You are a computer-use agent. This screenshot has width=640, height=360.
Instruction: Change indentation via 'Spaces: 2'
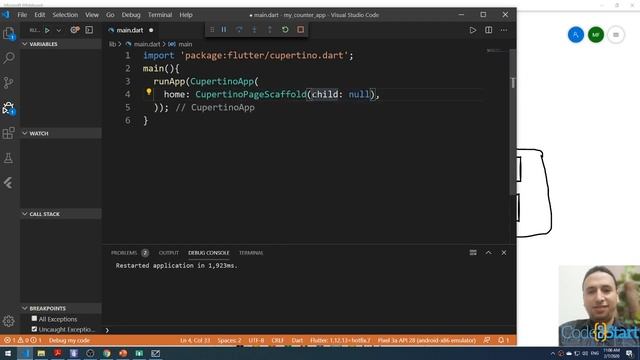(229, 340)
